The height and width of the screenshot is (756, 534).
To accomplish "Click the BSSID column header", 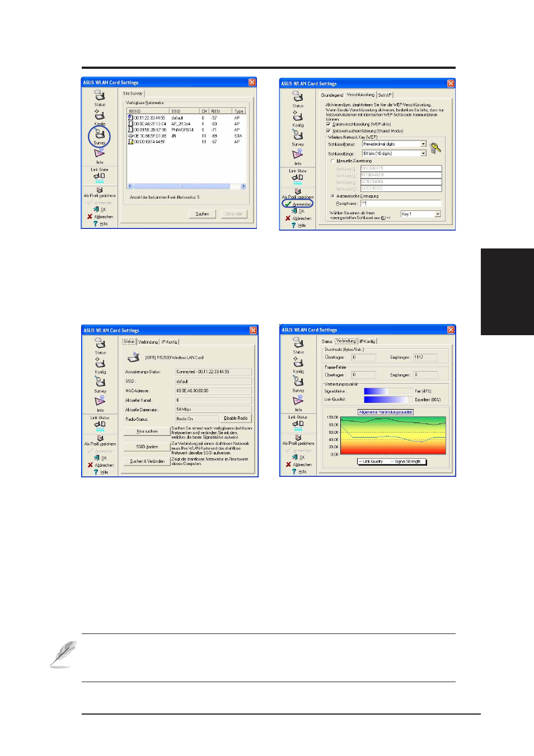I will tap(148, 111).
